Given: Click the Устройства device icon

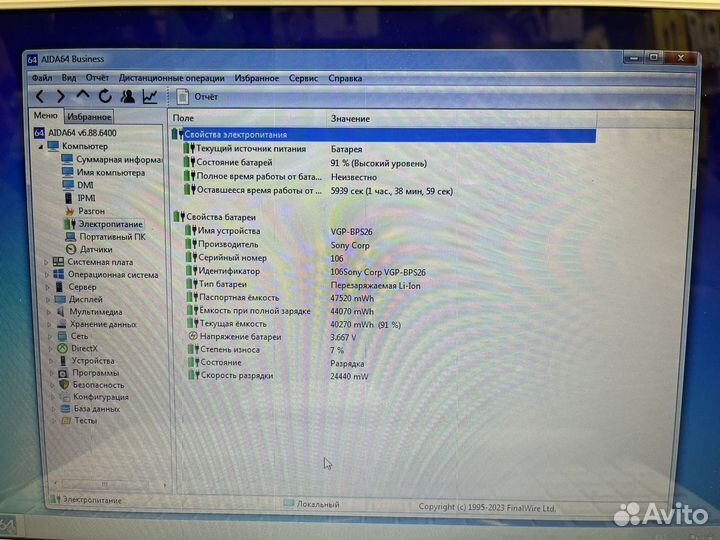Looking at the screenshot, I should [63, 361].
